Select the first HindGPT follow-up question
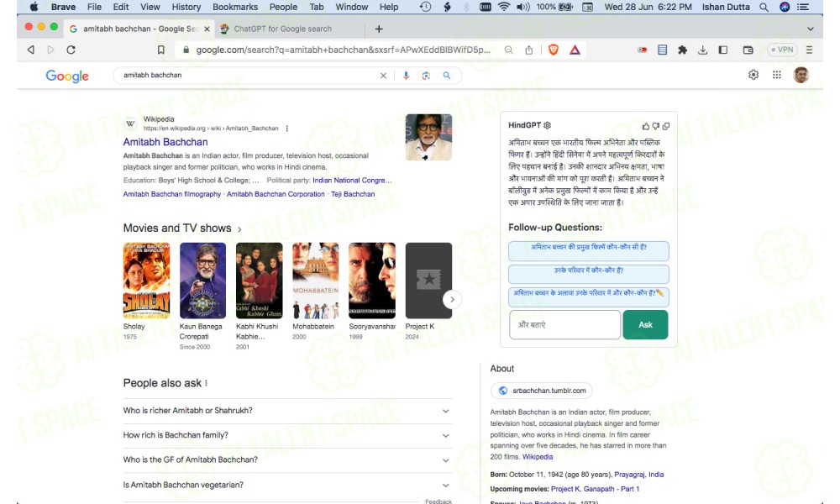840x504 pixels. click(x=588, y=251)
